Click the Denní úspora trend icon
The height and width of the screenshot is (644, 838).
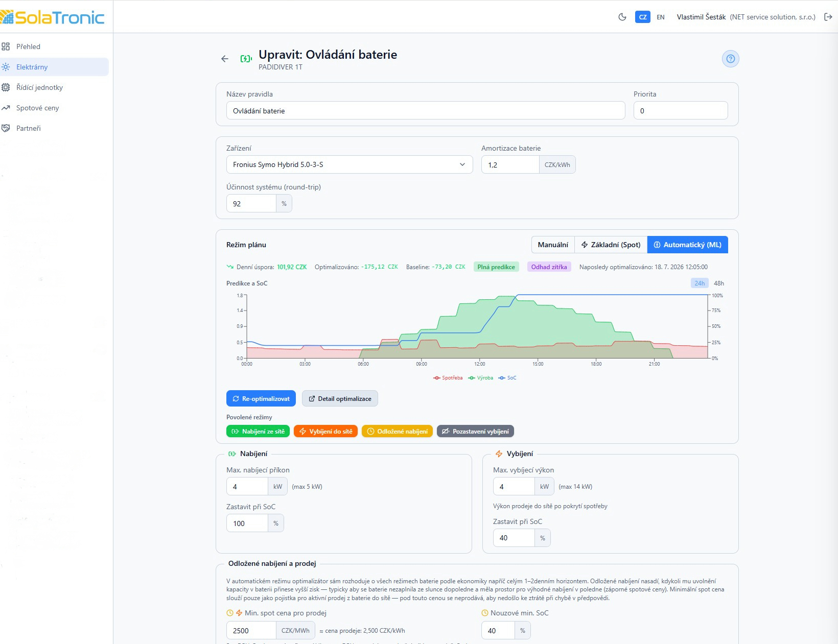click(230, 267)
